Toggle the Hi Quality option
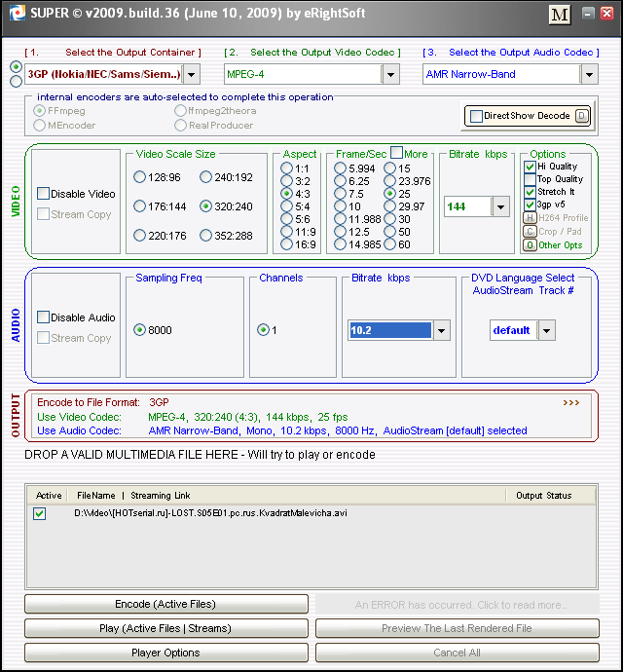The height and width of the screenshot is (672, 623). point(530,167)
